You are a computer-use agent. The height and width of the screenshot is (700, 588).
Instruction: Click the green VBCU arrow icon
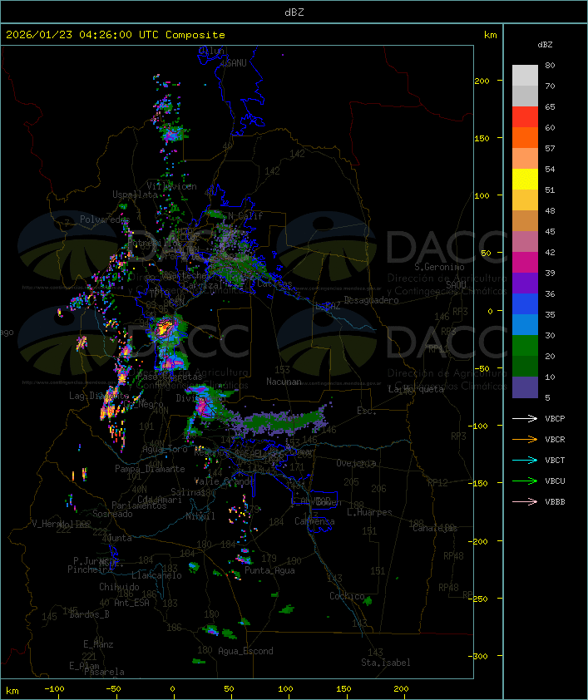coord(526,481)
